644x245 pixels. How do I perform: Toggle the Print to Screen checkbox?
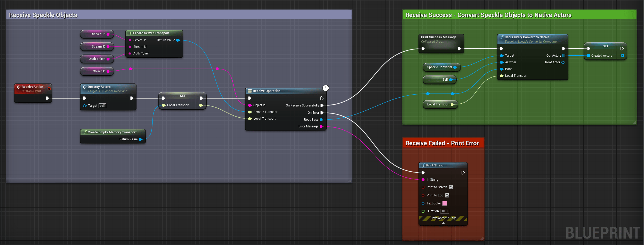(451, 187)
